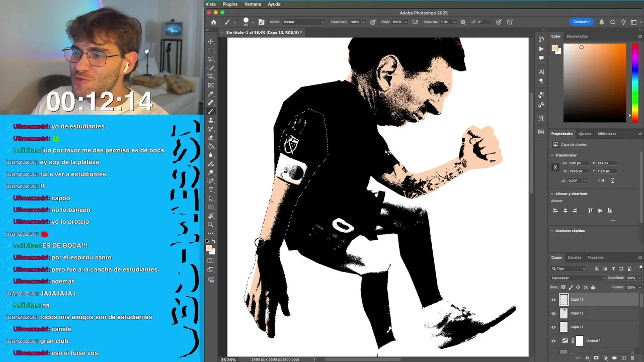
Task: Open Tipo layer filter dropdown
Action: click(569, 269)
